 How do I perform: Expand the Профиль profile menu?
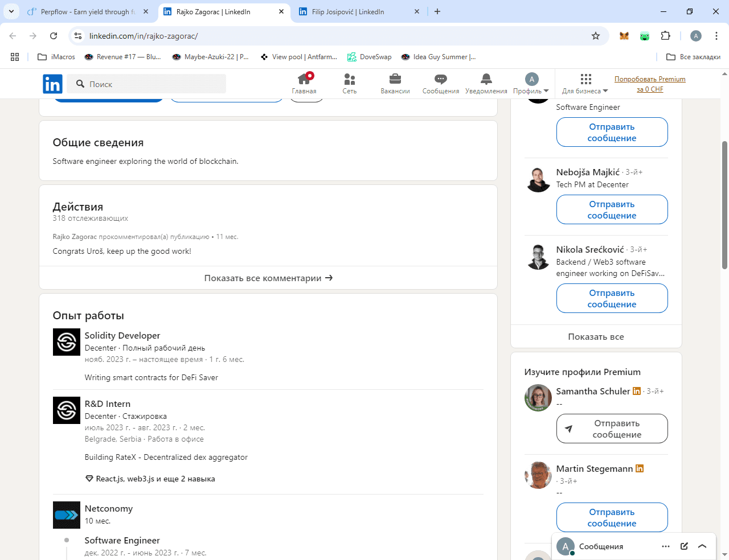click(531, 84)
